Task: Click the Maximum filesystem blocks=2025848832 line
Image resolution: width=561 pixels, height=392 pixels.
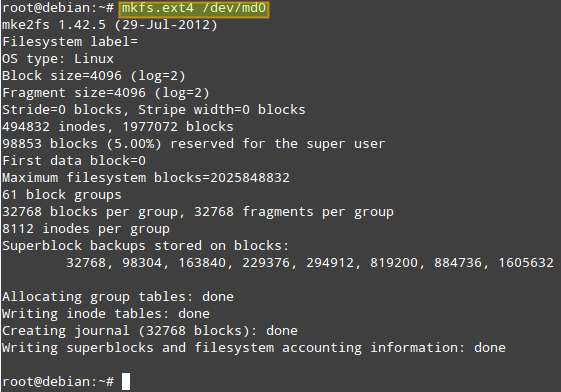Action: tap(146, 178)
